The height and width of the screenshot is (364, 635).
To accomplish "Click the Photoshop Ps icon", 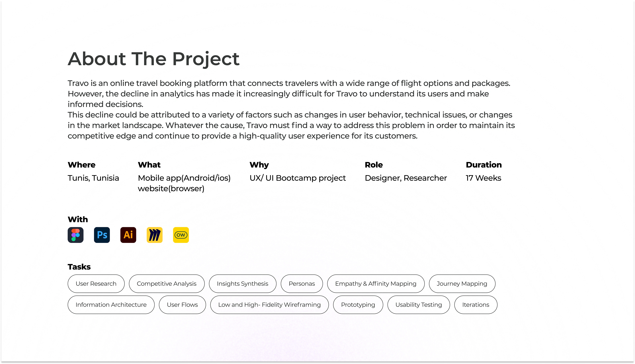I will coord(102,235).
